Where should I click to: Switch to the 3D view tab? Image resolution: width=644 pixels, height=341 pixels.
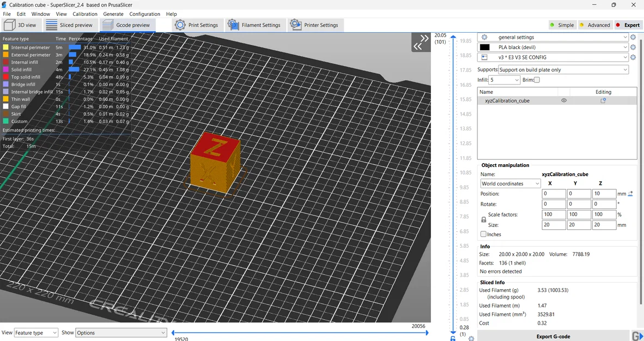[21, 25]
